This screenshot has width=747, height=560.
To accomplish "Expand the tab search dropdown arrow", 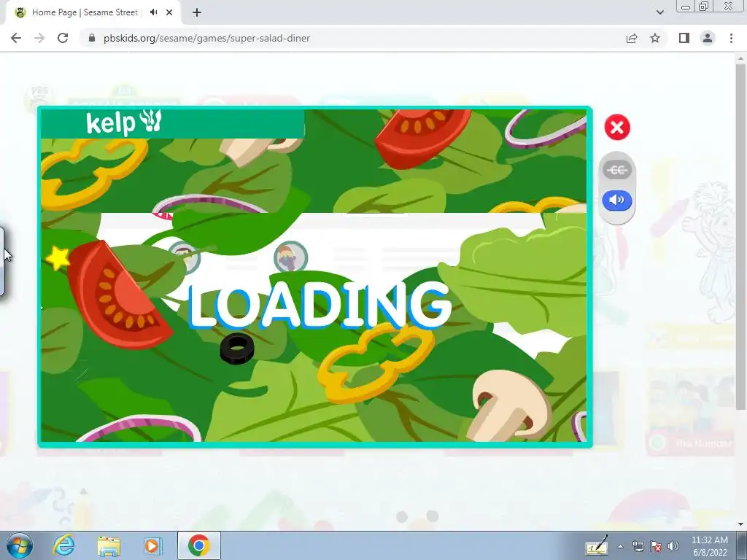I will click(659, 12).
